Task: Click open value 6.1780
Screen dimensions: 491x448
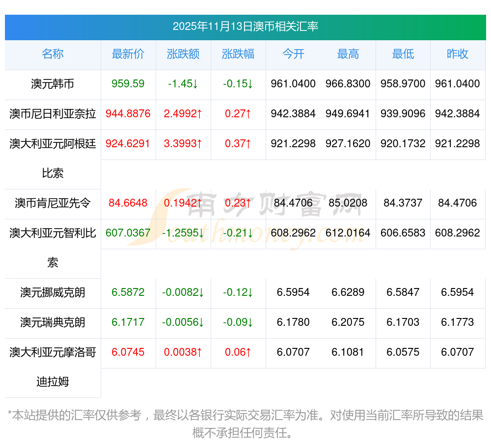Action: [x=293, y=322]
